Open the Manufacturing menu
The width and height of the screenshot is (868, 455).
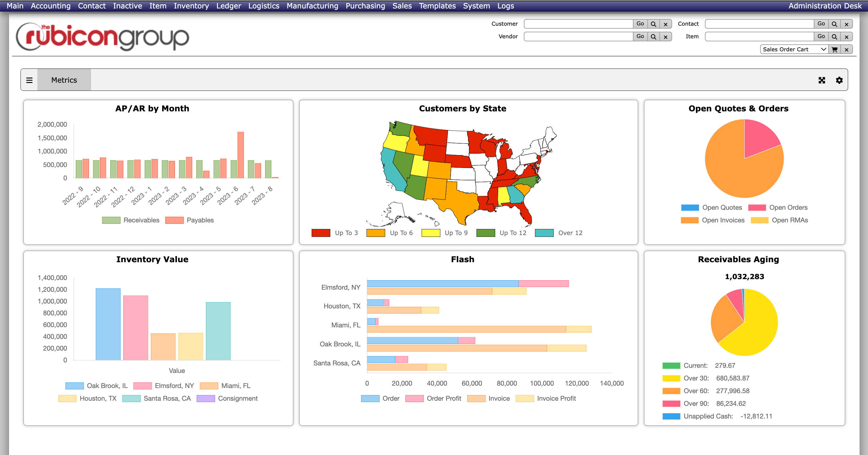(312, 6)
